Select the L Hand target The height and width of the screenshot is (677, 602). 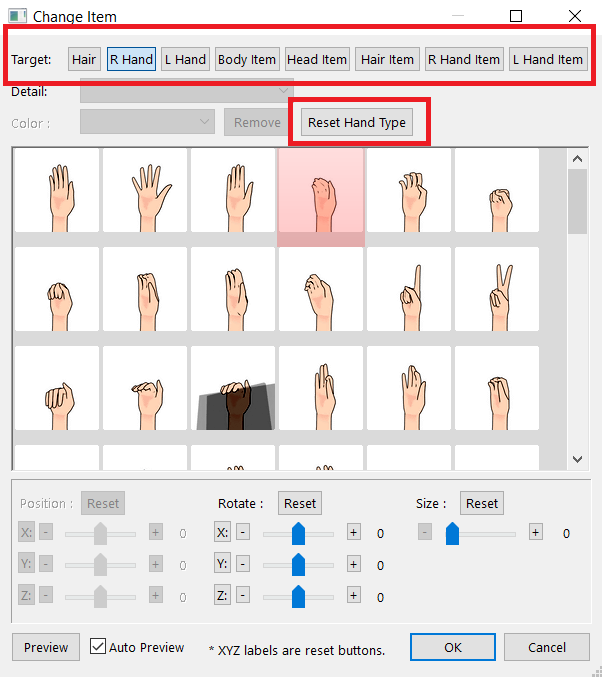coord(185,59)
